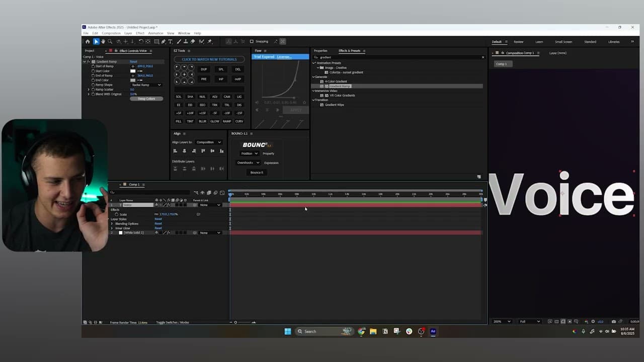The image size is (644, 362).
Task: Open the Composition menu
Action: [x=111, y=33]
